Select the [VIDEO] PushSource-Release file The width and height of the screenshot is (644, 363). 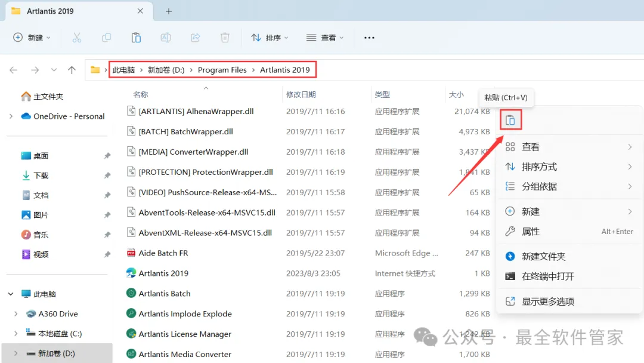tap(208, 192)
